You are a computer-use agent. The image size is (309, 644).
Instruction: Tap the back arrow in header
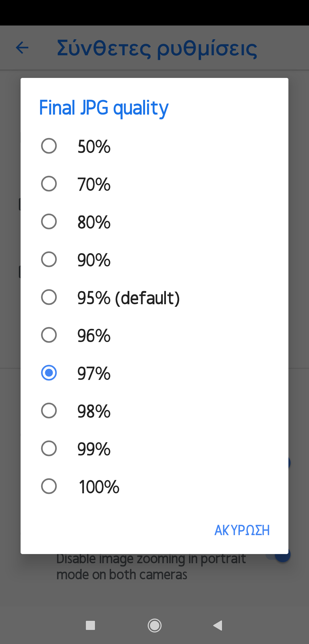[22, 48]
